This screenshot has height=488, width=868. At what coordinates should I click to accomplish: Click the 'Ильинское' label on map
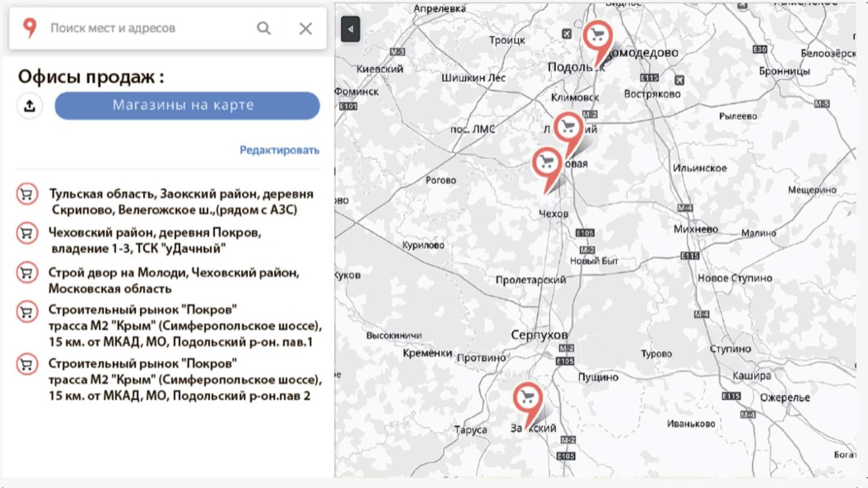[700, 168]
